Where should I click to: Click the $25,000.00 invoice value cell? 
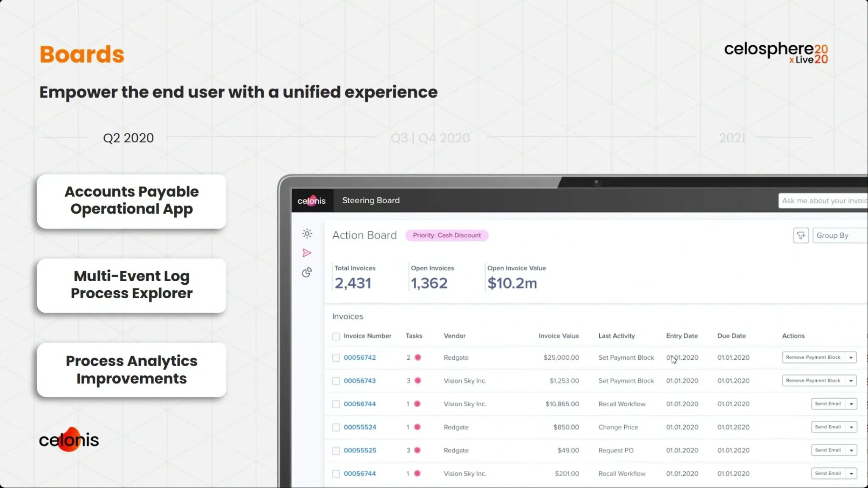(x=561, y=358)
